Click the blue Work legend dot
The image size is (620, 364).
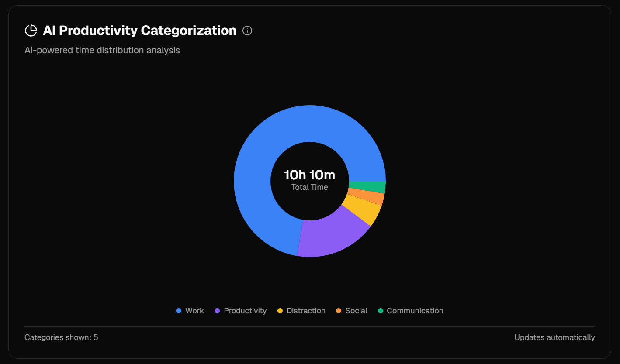pos(179,311)
